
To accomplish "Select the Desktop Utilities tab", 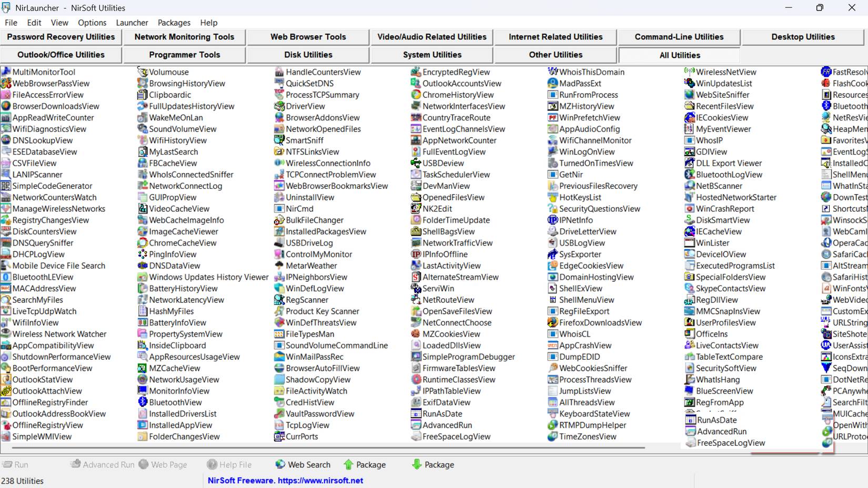I will [x=803, y=37].
